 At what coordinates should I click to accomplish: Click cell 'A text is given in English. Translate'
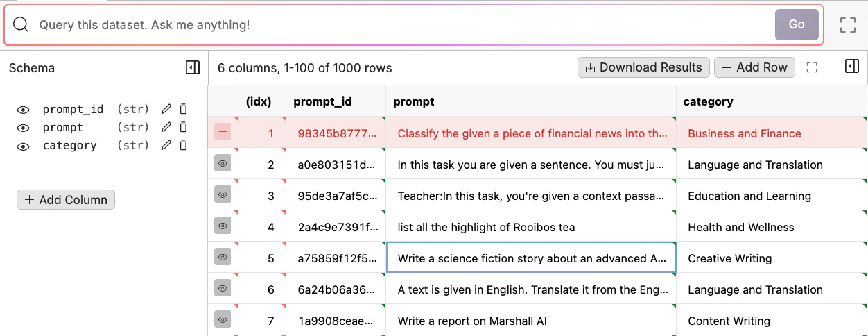pyautogui.click(x=531, y=289)
